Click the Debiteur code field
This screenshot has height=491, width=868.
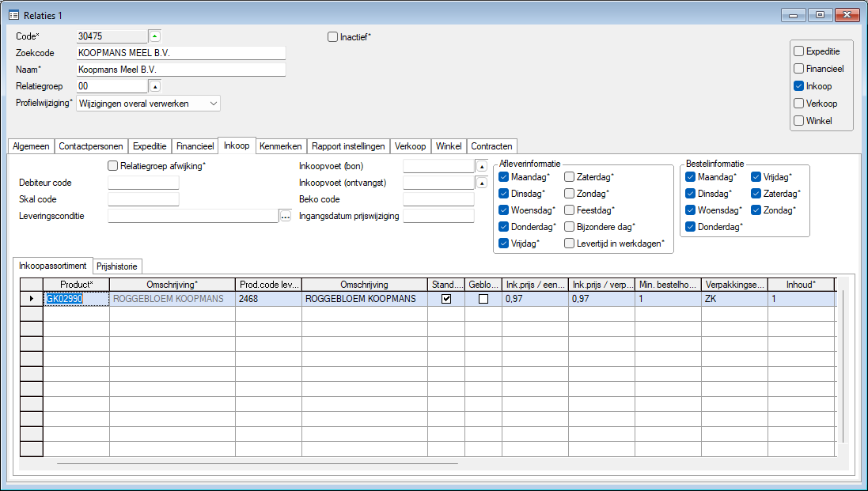click(143, 183)
